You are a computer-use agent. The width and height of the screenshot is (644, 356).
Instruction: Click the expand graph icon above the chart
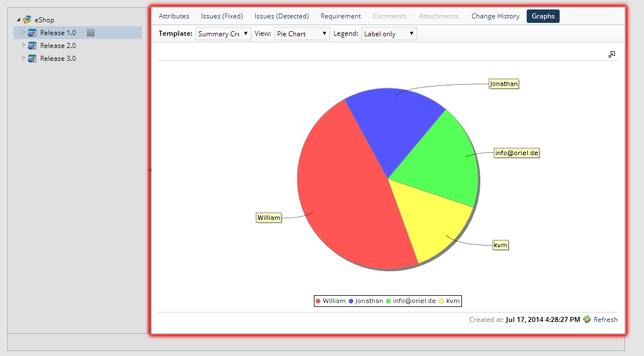click(612, 54)
